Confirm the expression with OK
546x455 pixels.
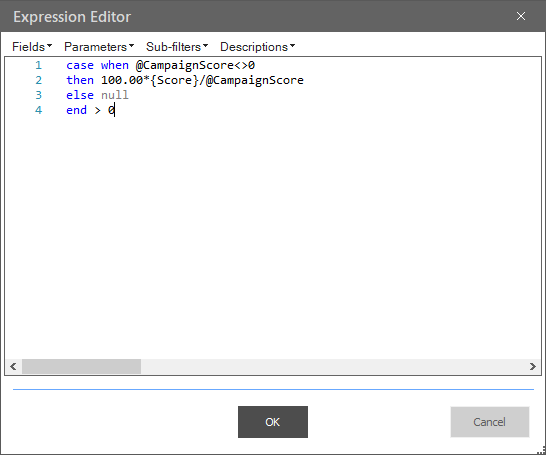273,422
